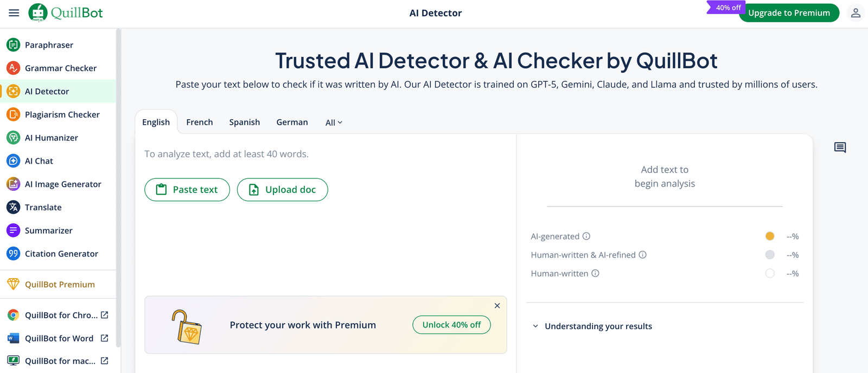This screenshot has width=868, height=373.
Task: Click the Upload doc button
Action: (x=283, y=190)
